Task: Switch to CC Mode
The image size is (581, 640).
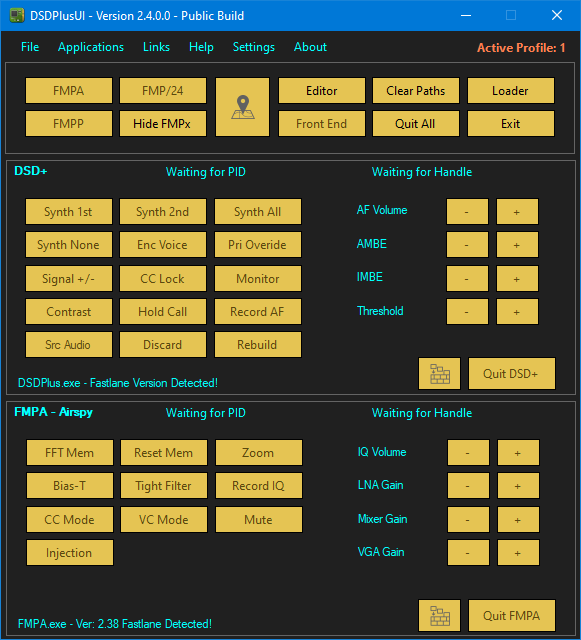Action: (69, 519)
